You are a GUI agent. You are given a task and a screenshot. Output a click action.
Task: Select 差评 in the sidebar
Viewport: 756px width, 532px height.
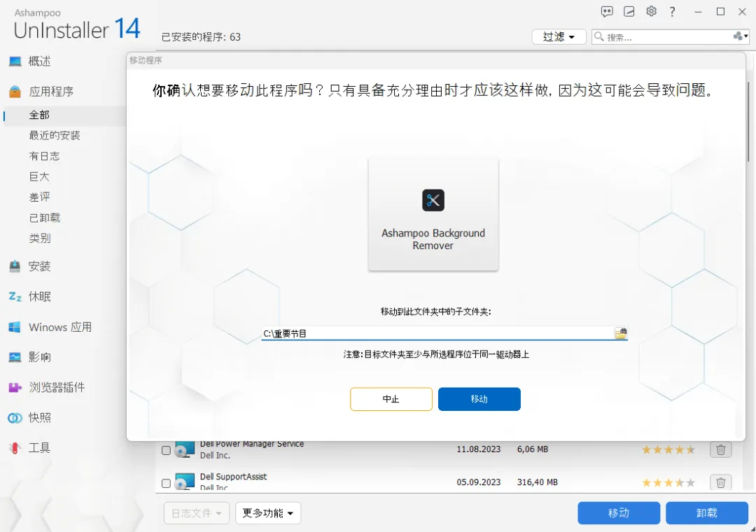[x=39, y=197]
